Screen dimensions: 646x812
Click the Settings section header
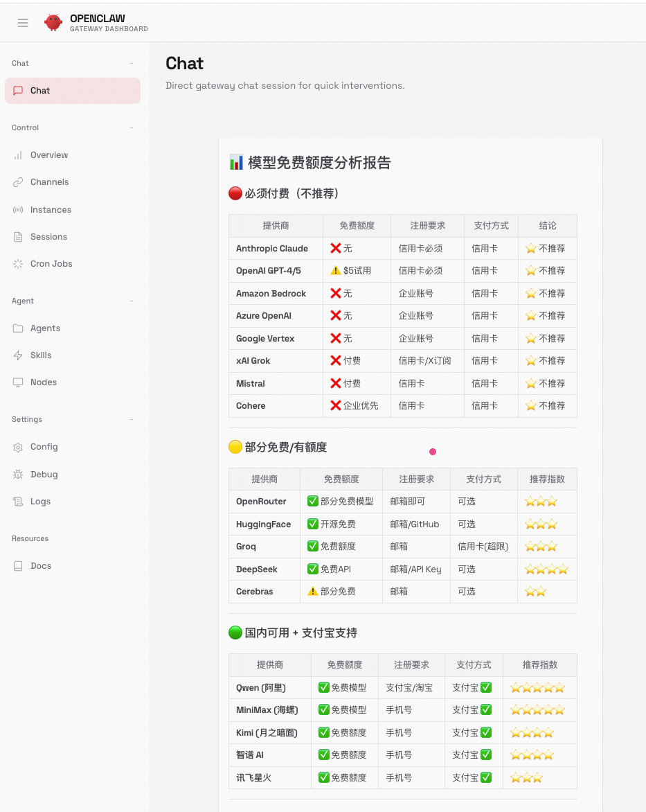pyautogui.click(x=26, y=419)
